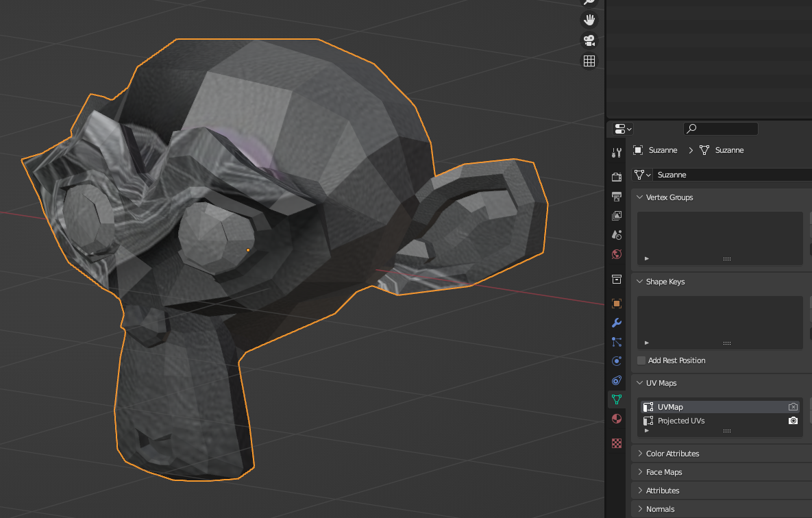Open the Modifiers wrench tab
The width and height of the screenshot is (812, 518).
617,323
